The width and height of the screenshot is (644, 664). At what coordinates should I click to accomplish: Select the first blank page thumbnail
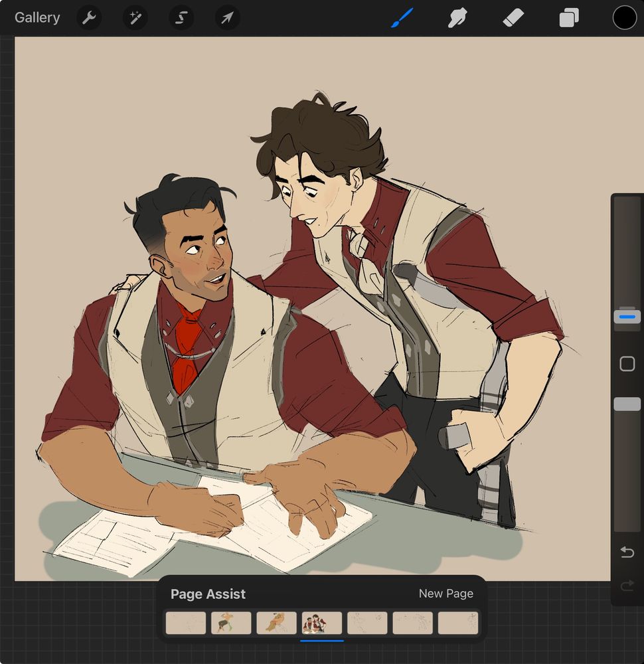click(185, 623)
